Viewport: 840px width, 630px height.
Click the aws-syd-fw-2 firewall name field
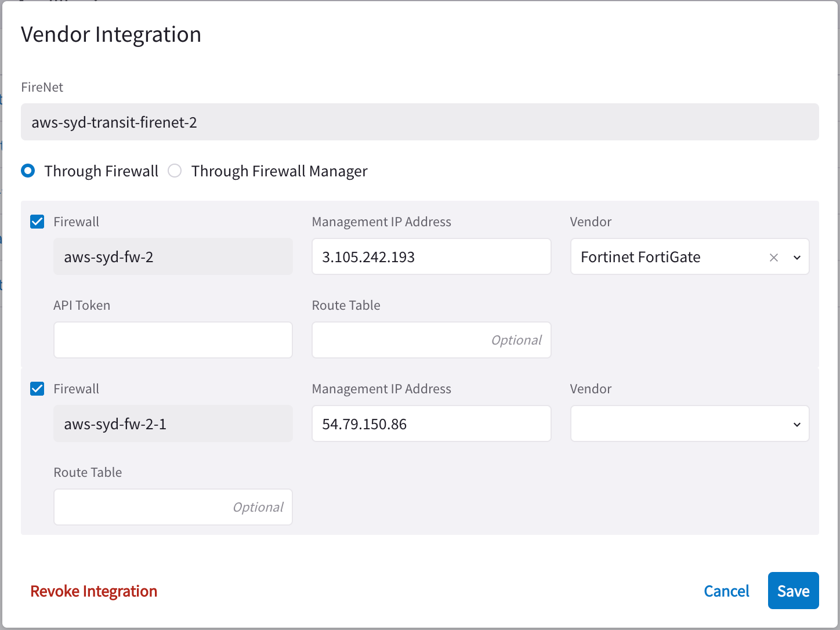click(x=173, y=257)
